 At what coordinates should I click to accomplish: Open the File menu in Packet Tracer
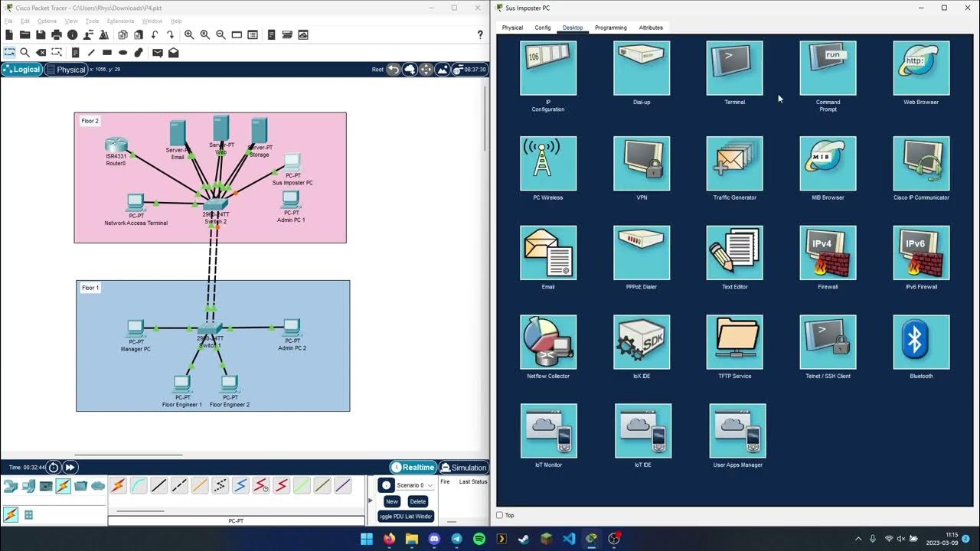click(8, 21)
